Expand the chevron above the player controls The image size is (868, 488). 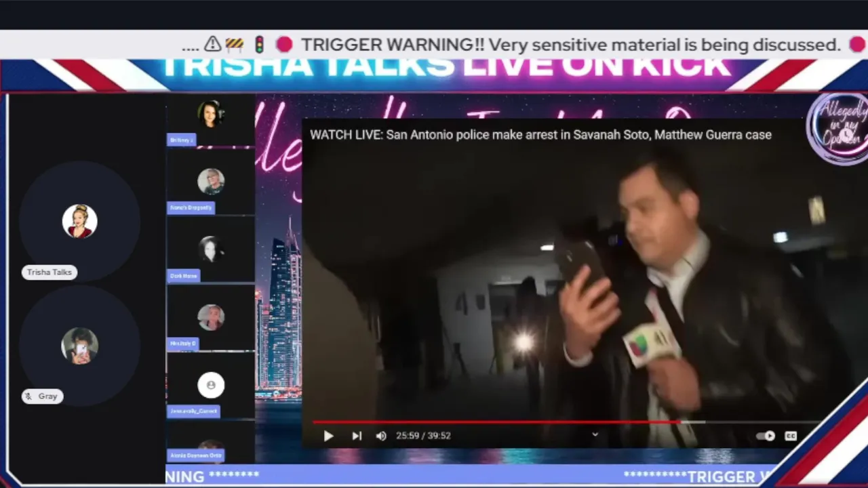coord(595,434)
